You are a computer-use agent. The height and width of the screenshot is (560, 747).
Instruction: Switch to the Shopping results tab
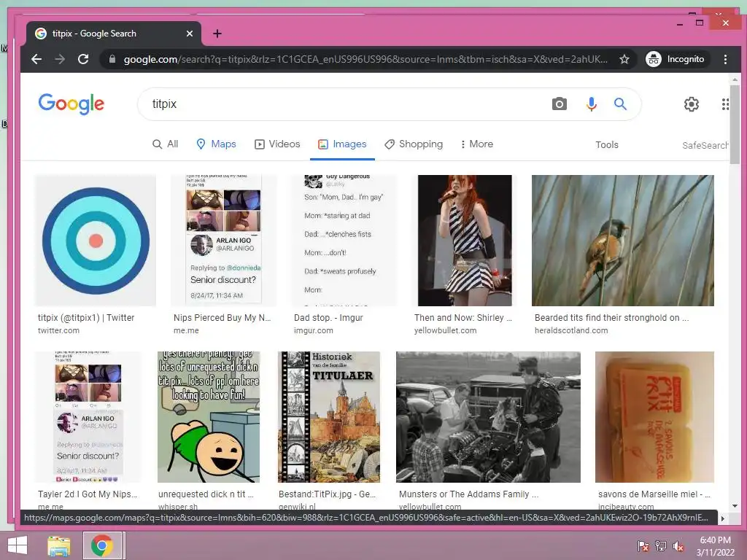(414, 144)
